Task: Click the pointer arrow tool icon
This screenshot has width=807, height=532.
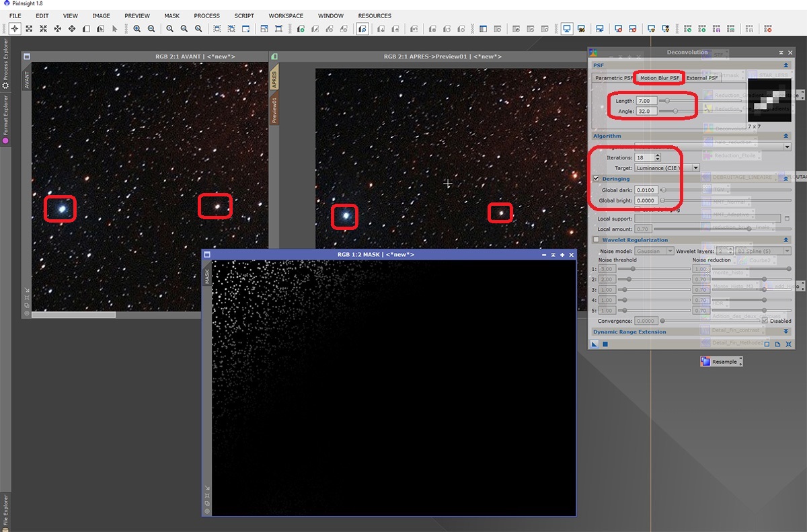Action: (115, 29)
